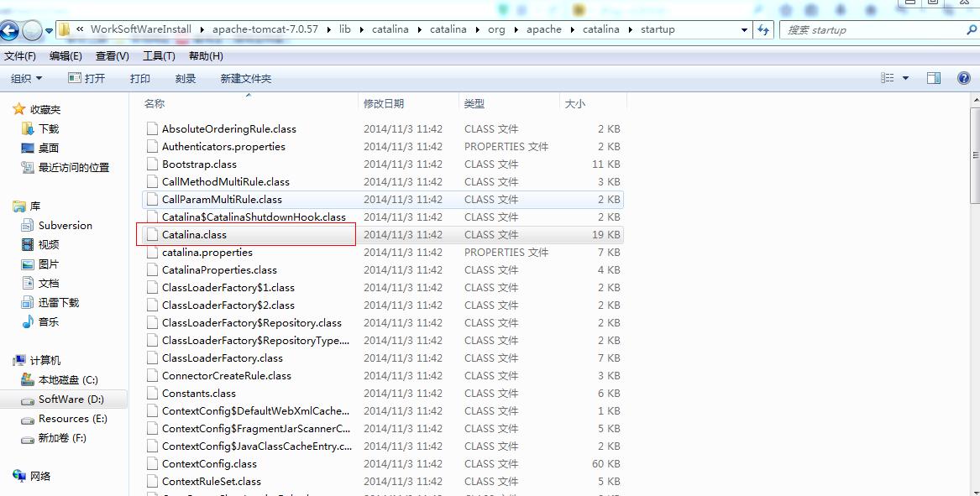Click the 新建文件夹 button
This screenshot has height=496, width=980.
(245, 78)
